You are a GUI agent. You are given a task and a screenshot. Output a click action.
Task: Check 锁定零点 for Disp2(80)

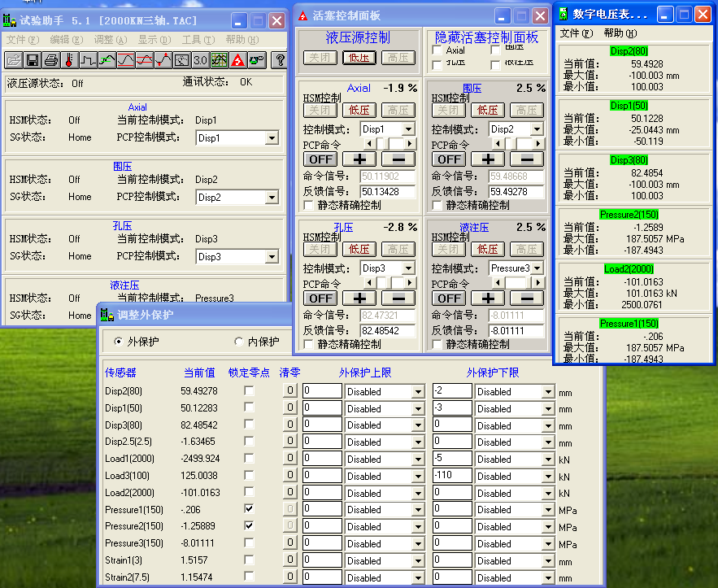click(249, 390)
